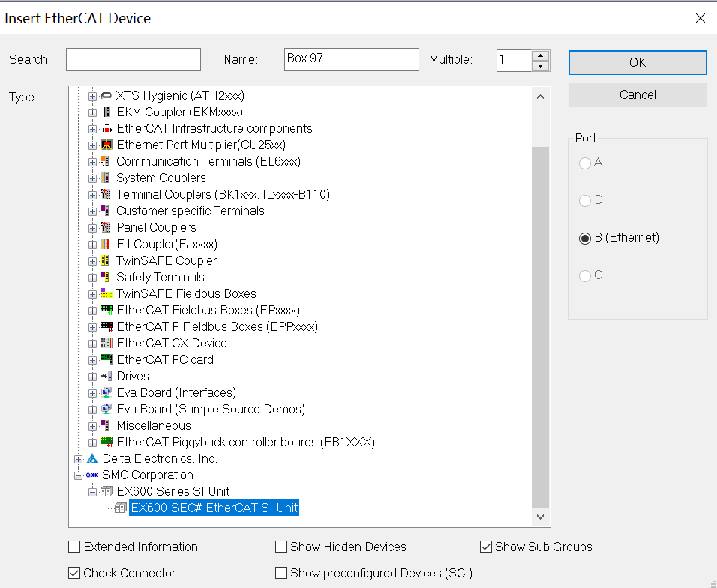Select Port C radio button

tap(585, 276)
